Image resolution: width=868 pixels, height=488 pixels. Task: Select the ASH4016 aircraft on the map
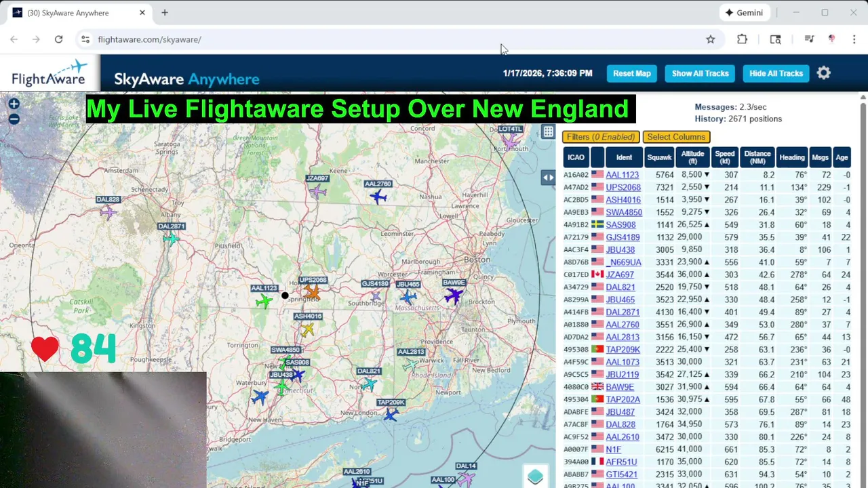click(307, 329)
